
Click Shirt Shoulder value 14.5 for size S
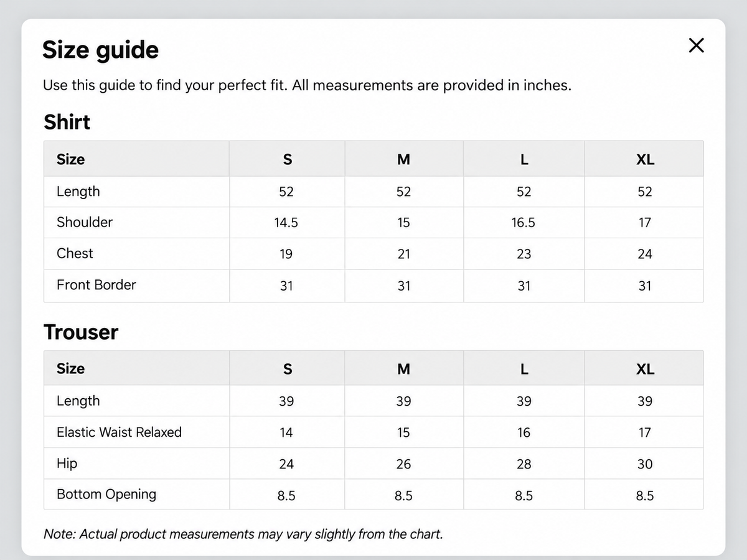286,223
